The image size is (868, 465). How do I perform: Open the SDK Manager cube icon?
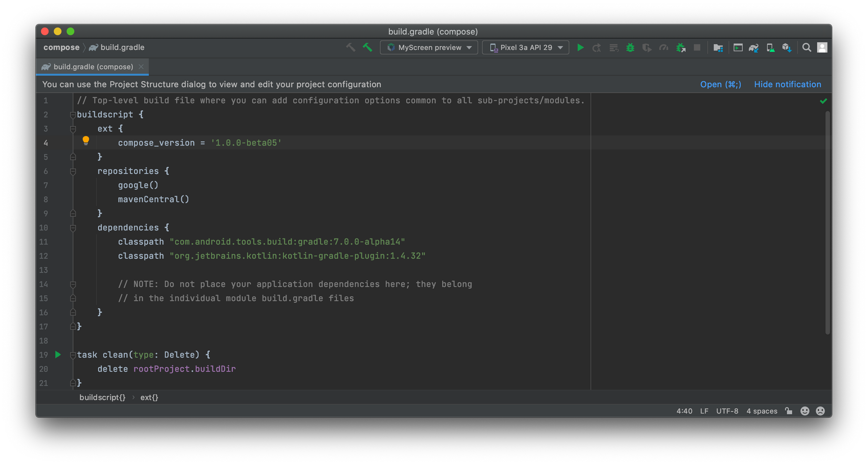(787, 47)
